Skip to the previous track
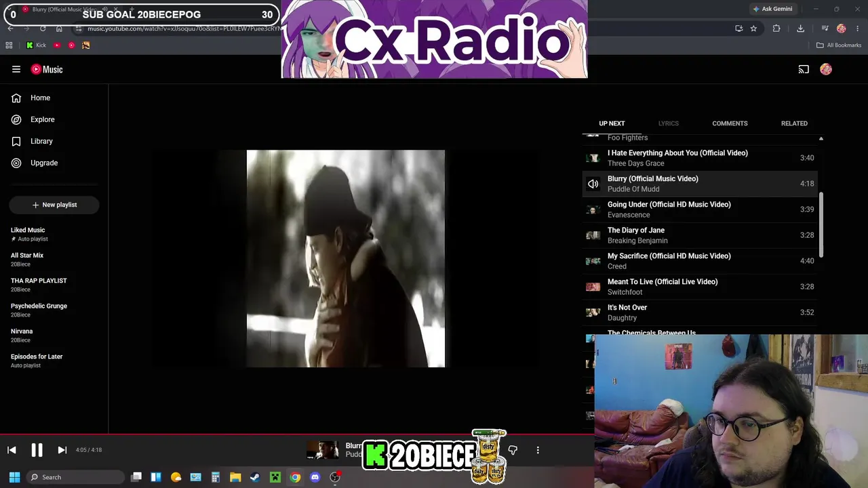This screenshot has height=488, width=868. 12,450
